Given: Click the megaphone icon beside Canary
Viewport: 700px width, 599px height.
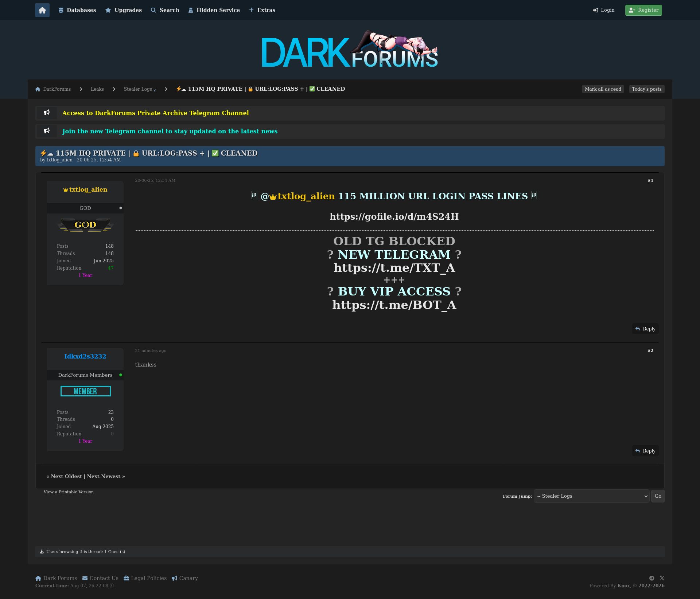Looking at the screenshot, I should (x=175, y=578).
